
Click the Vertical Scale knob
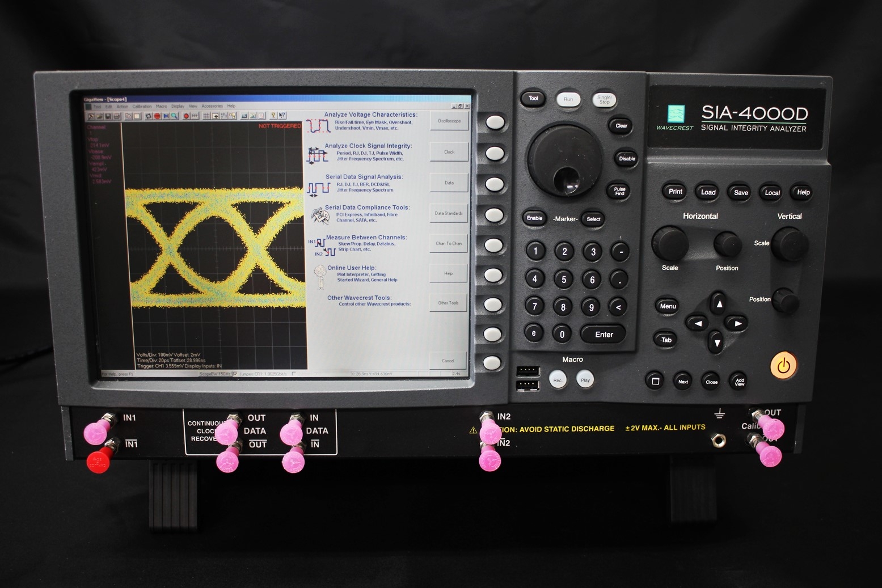790,244
